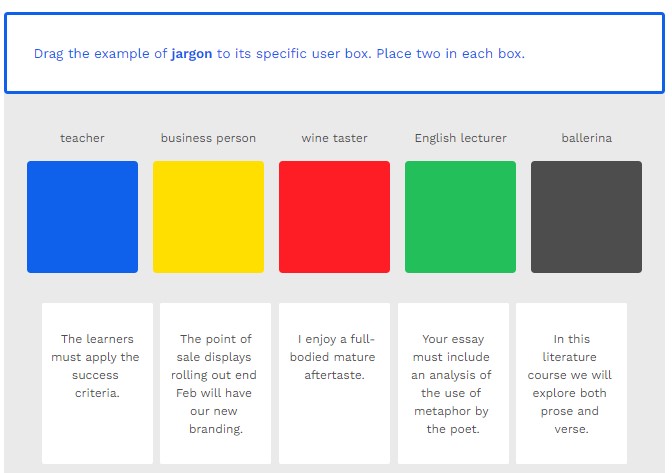Click the red wine taster box
The width and height of the screenshot is (672, 473).
coord(334,217)
